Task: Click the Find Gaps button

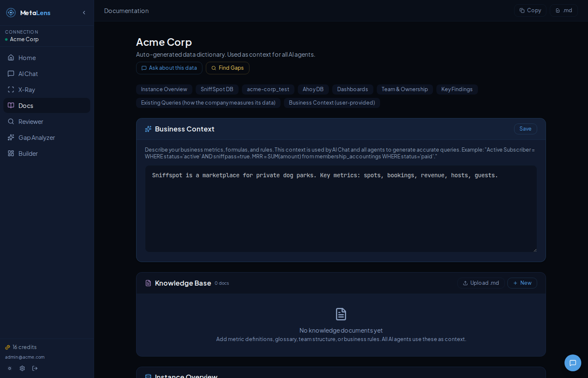Action: pyautogui.click(x=227, y=68)
